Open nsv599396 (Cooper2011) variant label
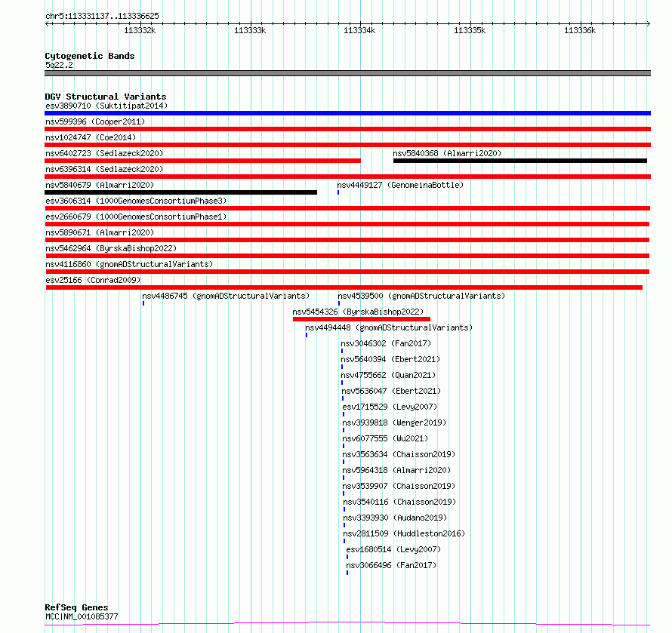 pyautogui.click(x=95, y=121)
